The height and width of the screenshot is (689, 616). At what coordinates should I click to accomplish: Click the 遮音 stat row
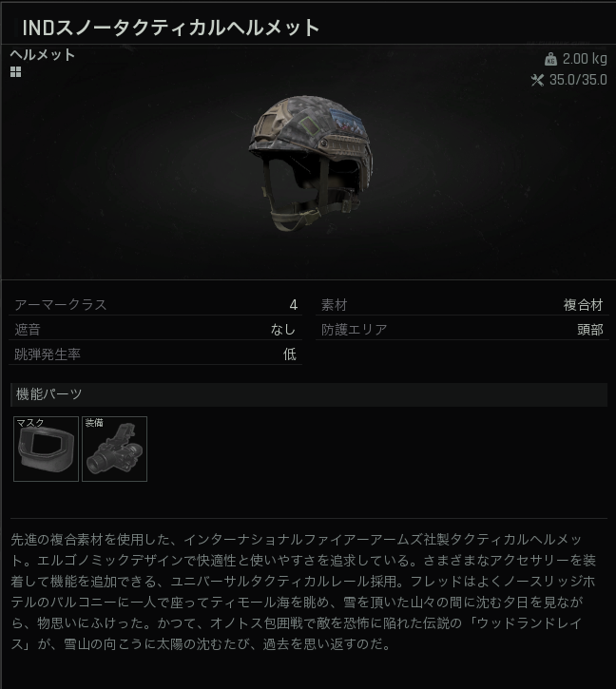156,330
